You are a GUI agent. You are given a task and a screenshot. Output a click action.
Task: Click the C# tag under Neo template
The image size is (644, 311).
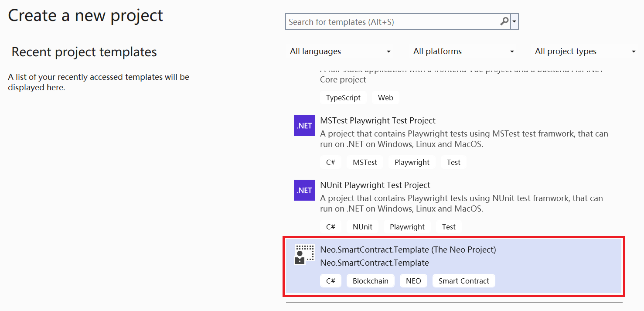pos(331,281)
